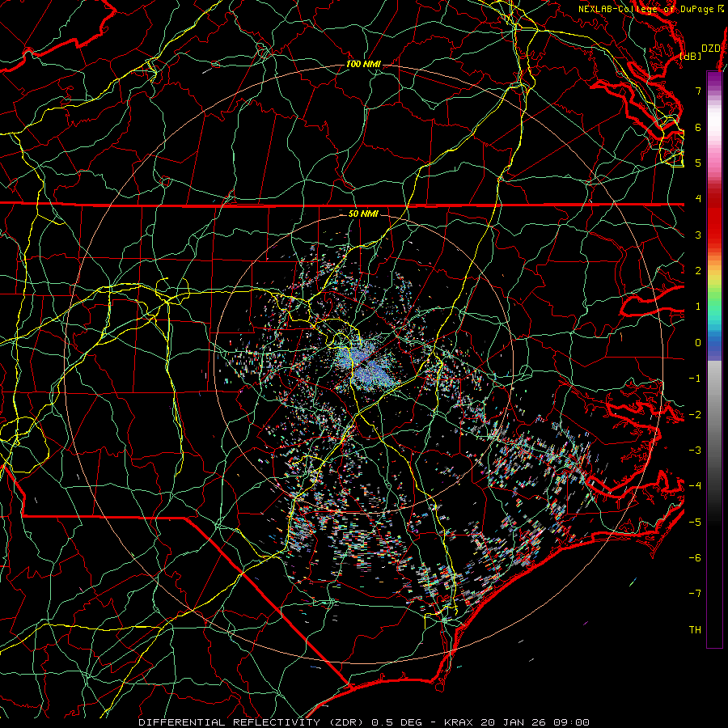Select the "4" value on the scale

[x=698, y=199]
